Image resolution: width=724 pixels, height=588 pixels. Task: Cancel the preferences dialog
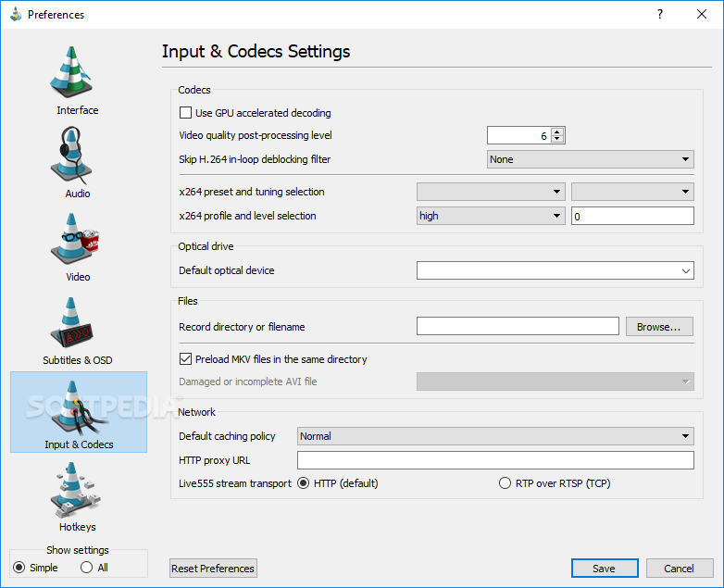(680, 569)
